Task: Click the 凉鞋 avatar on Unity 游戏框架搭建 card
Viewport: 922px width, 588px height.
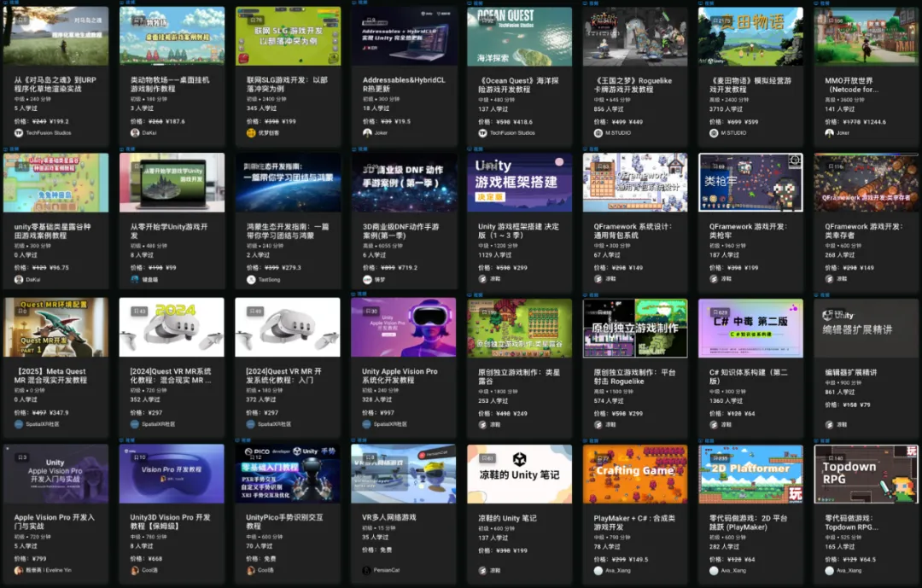Action: (x=482, y=279)
